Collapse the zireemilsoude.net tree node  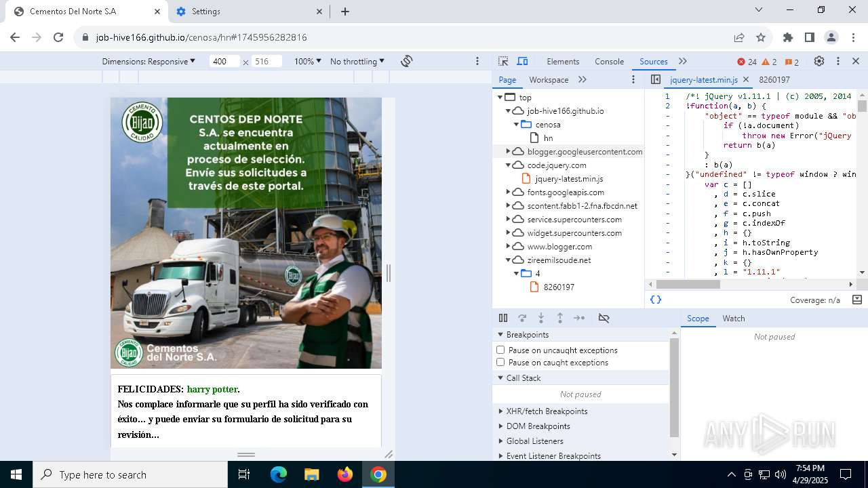click(x=508, y=260)
